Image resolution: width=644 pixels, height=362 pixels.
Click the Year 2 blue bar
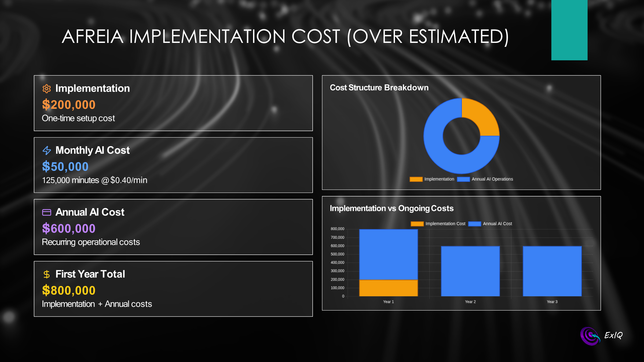click(x=470, y=271)
